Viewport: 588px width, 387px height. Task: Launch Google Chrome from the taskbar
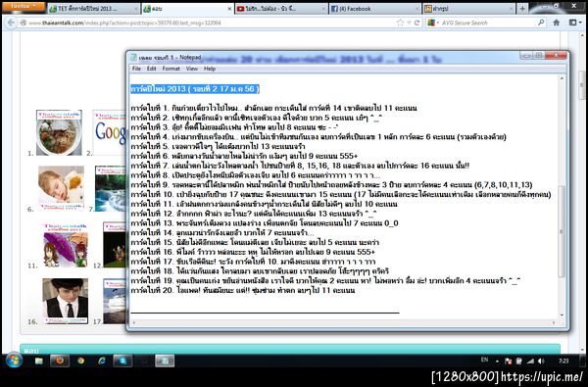(x=80, y=361)
